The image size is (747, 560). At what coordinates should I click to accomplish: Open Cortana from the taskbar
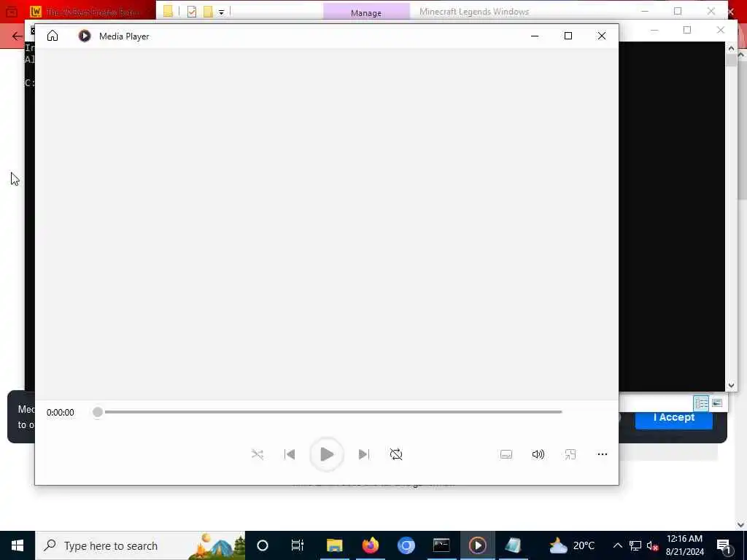pos(263,545)
